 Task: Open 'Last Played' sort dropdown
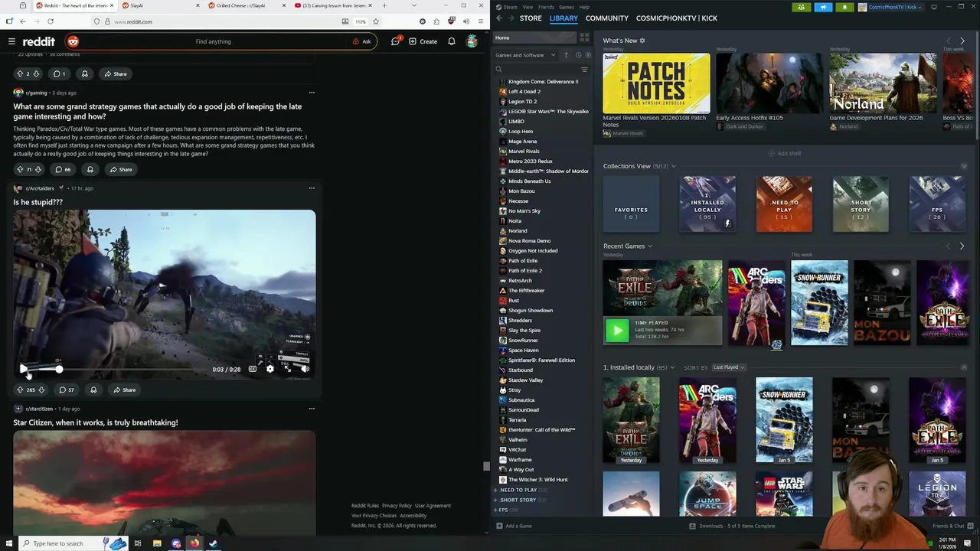coord(728,367)
